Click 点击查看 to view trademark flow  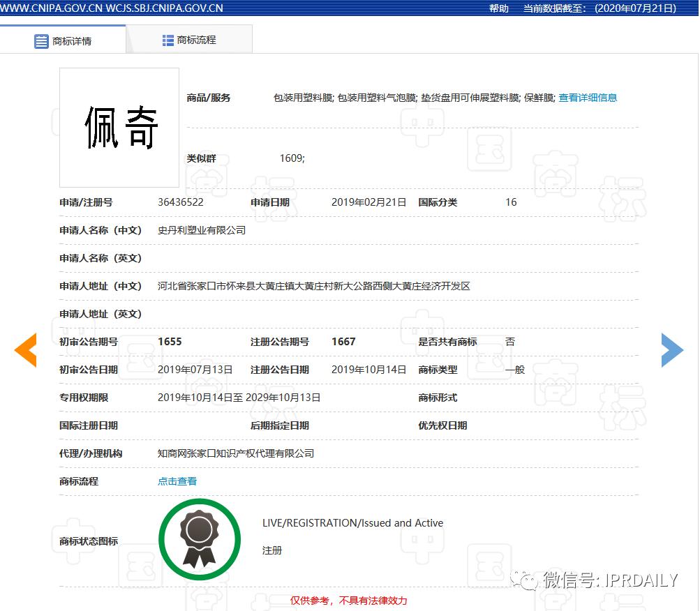coord(177,481)
